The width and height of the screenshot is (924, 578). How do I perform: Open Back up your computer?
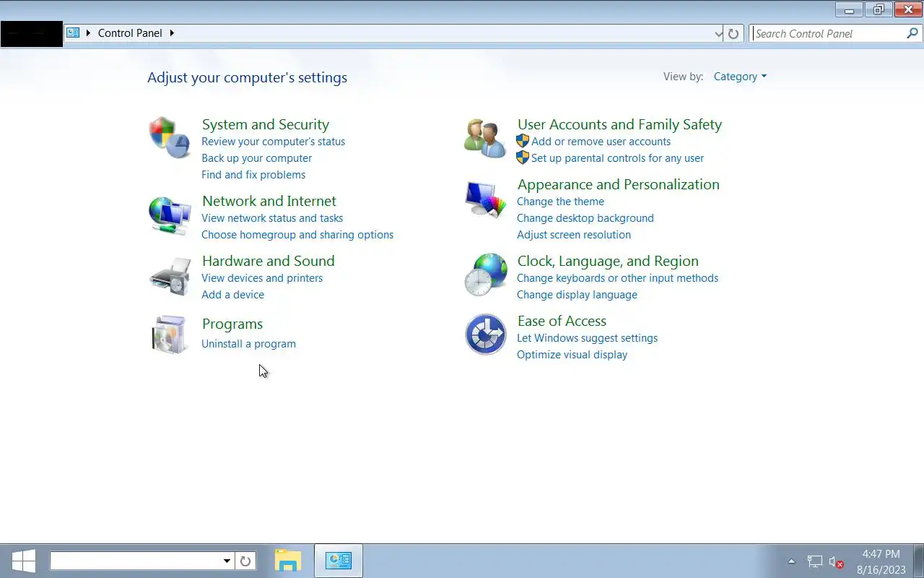(256, 158)
